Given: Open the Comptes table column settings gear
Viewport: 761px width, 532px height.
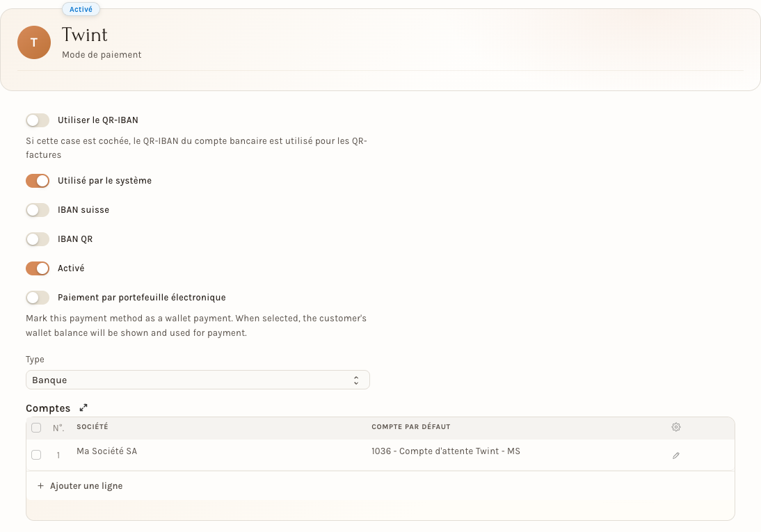Looking at the screenshot, I should click(x=676, y=427).
